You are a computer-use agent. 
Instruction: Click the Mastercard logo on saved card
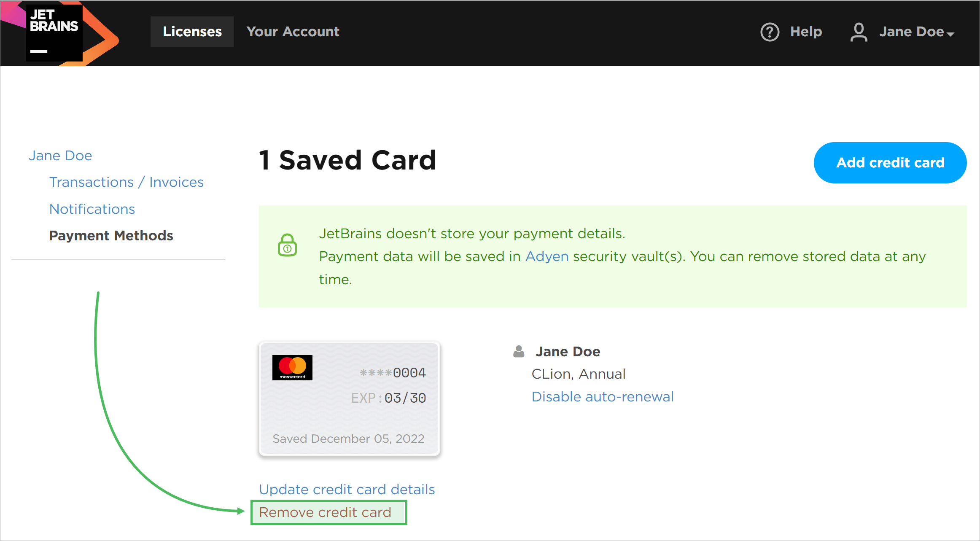pos(292,368)
